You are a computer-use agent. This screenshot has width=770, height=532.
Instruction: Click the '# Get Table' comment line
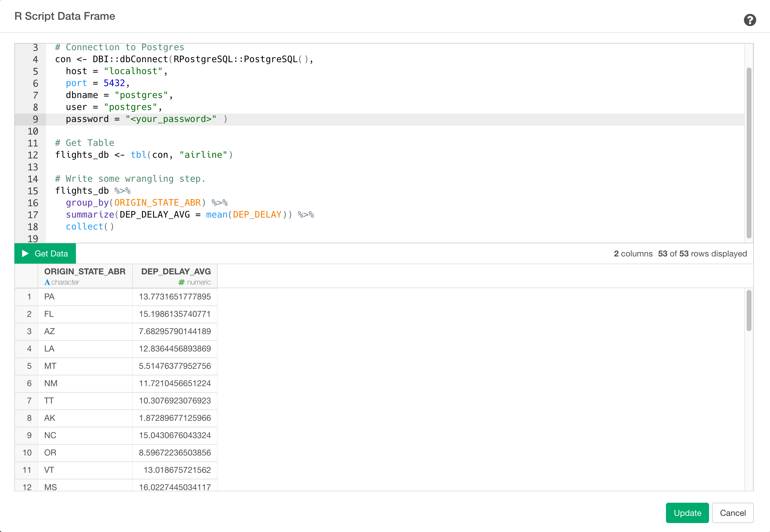[85, 143]
